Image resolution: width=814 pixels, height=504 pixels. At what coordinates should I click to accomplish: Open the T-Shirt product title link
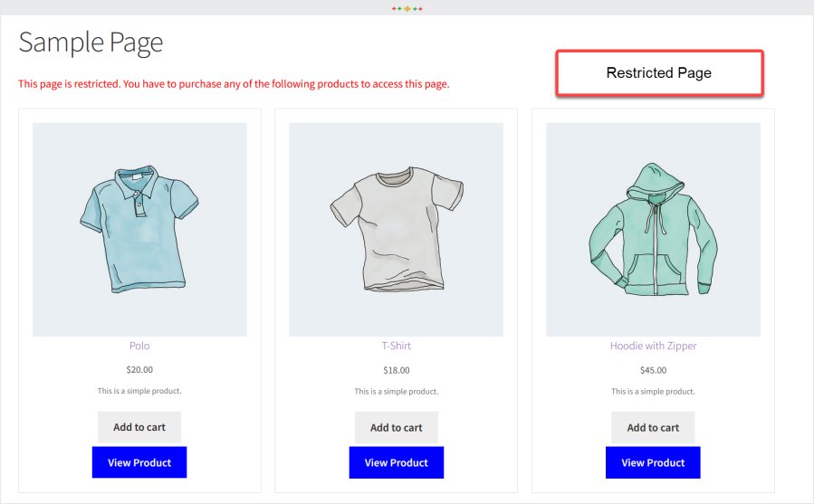click(x=397, y=346)
